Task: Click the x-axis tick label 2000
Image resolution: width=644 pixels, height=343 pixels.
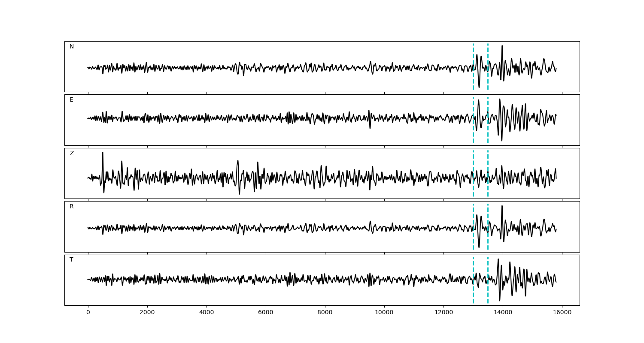Action: click(x=147, y=313)
